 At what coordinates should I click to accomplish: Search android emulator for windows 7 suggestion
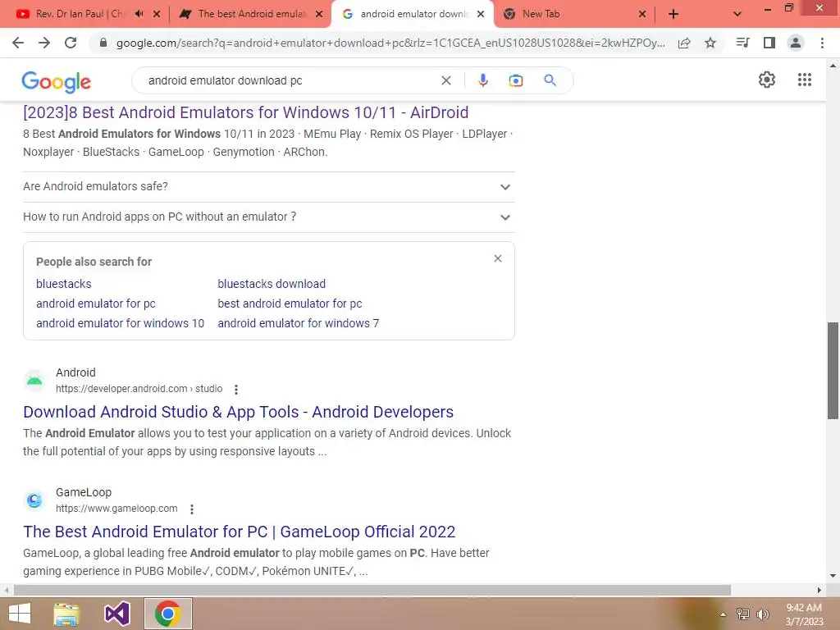pyautogui.click(x=299, y=323)
